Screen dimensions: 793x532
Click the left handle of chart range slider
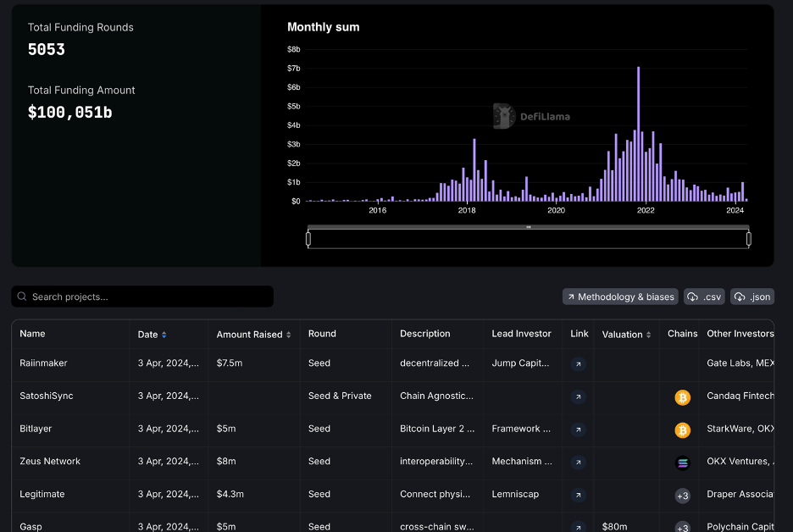(308, 239)
